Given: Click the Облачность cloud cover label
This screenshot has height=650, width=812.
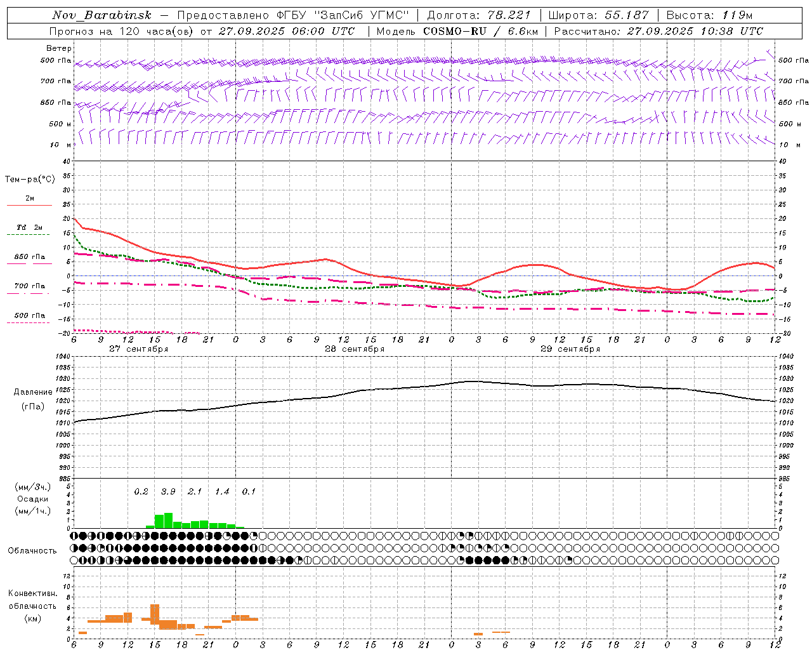Looking at the screenshot, I should [32, 551].
